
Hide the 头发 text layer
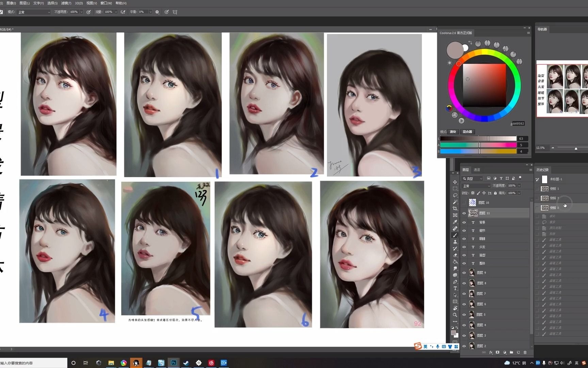(464, 247)
